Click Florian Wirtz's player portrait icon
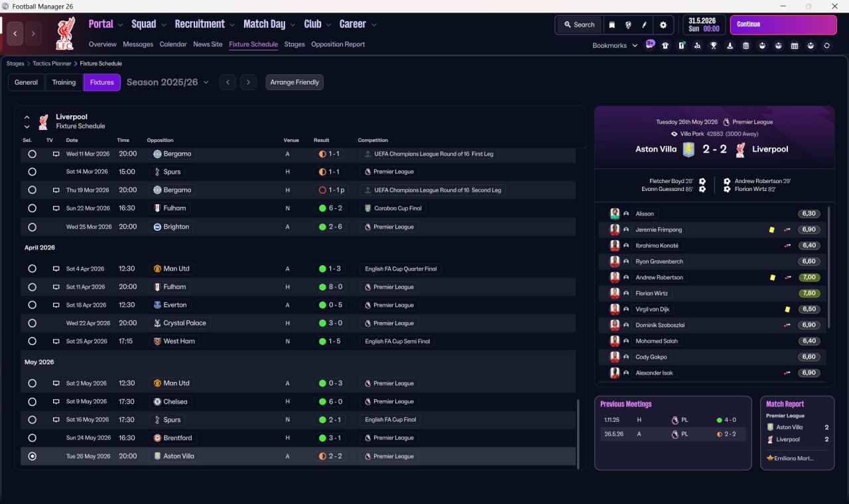 tap(615, 293)
